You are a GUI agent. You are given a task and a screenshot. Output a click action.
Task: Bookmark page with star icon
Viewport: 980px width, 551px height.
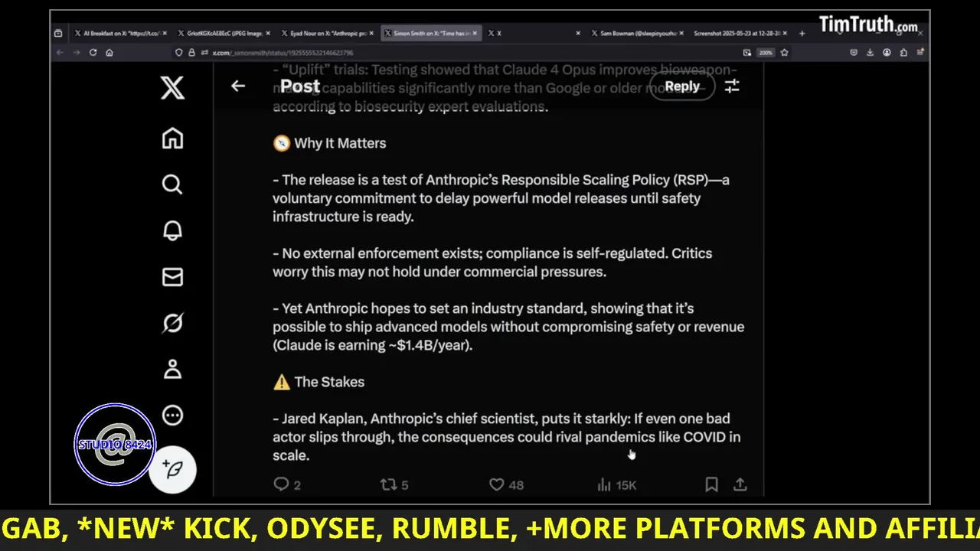(784, 53)
